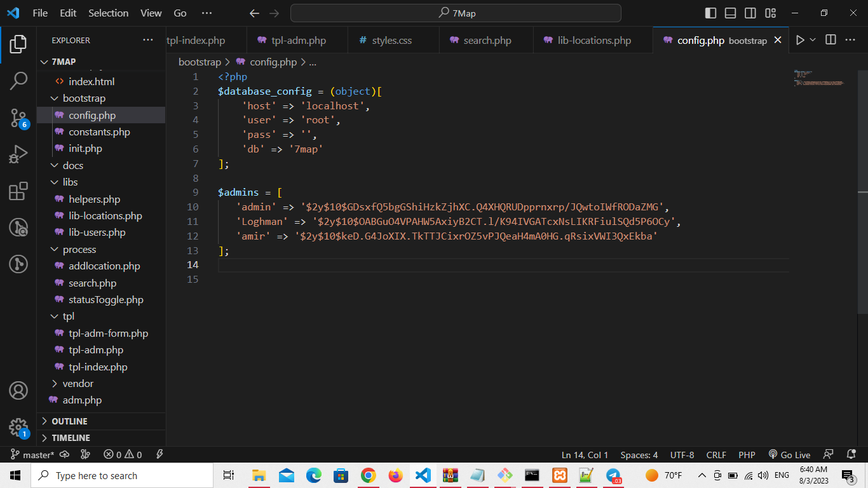Click the Go Live server button
The width and height of the screenshot is (868, 488).
tap(789, 455)
